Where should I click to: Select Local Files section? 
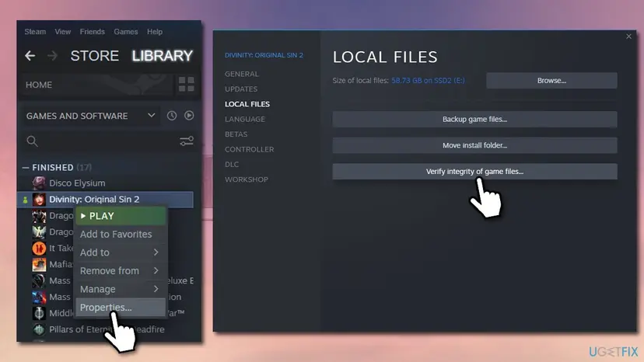(247, 104)
